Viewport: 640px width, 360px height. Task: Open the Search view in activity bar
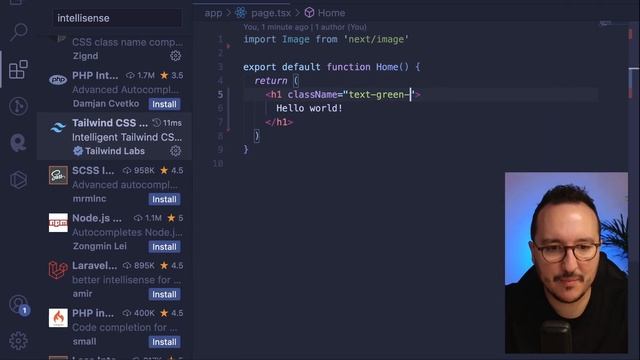point(19,31)
